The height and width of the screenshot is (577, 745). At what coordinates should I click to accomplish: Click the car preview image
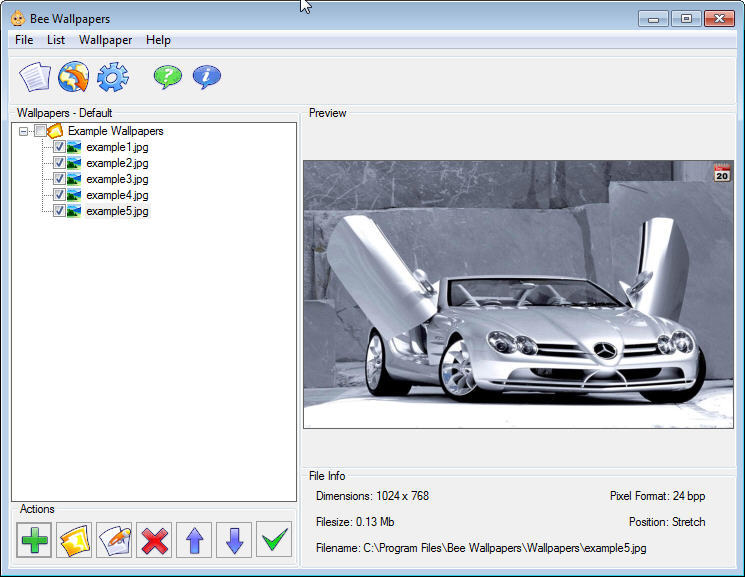pyautogui.click(x=518, y=294)
